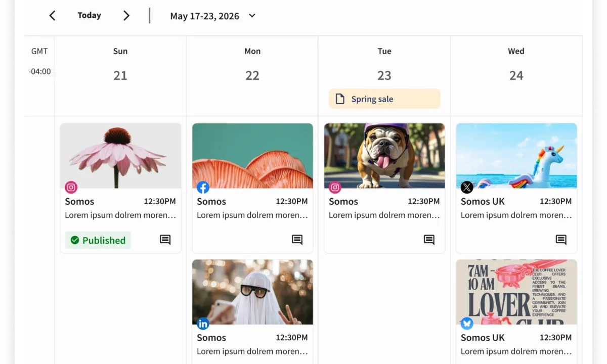Click the Facebook icon on Monday's post

tap(203, 188)
